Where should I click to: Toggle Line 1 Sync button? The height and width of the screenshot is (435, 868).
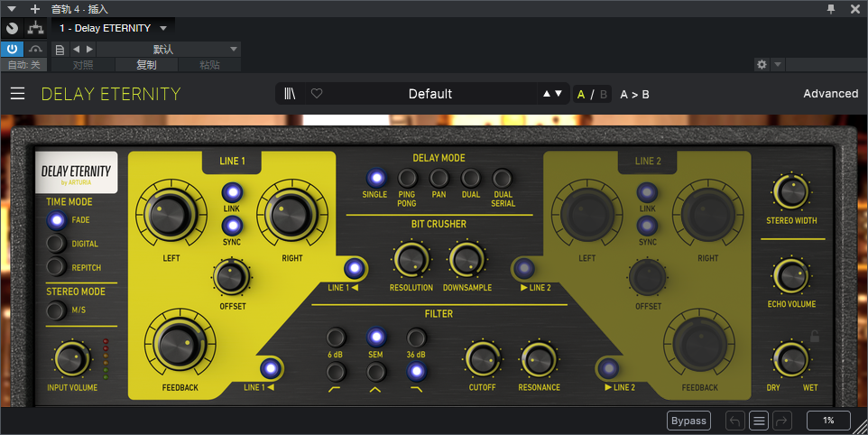(x=232, y=226)
